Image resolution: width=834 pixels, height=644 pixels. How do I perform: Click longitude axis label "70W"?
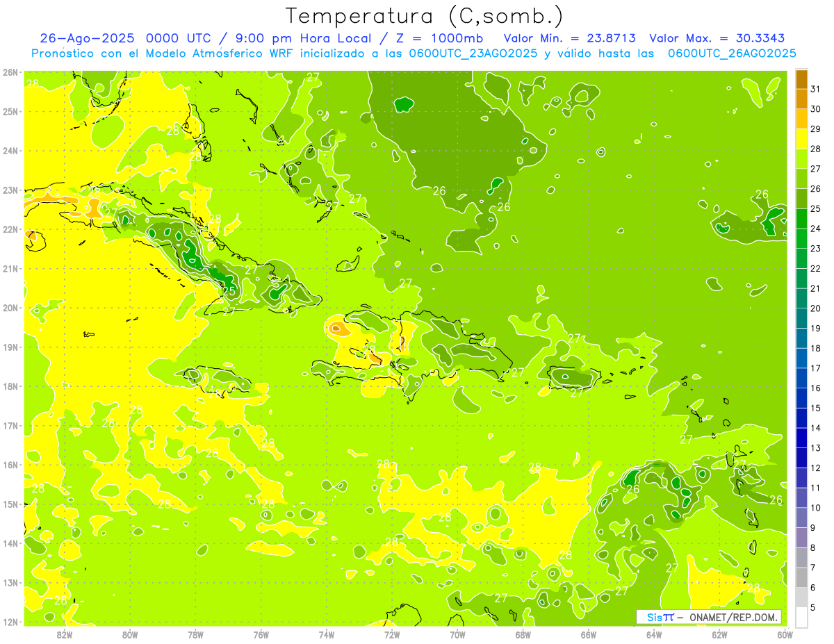(457, 635)
